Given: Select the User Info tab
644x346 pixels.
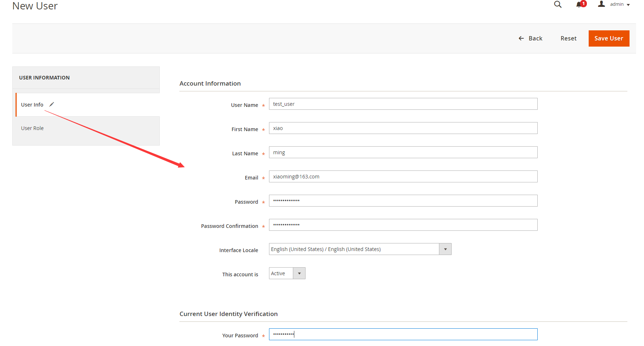Looking at the screenshot, I should pyautogui.click(x=32, y=105).
